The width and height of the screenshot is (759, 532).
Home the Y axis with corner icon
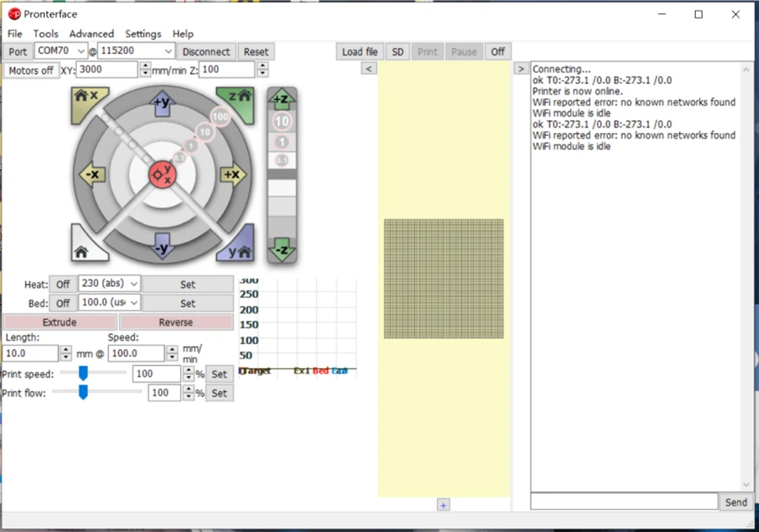238,249
